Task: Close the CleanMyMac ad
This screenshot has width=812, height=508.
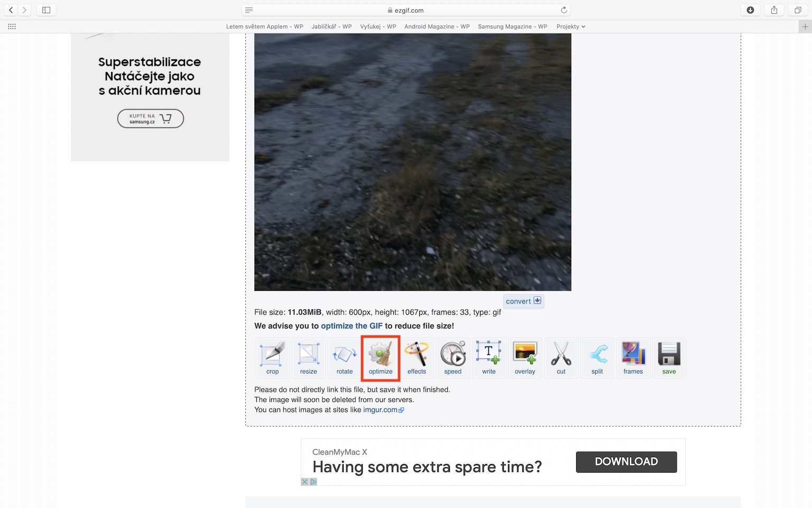Action: pyautogui.click(x=304, y=482)
